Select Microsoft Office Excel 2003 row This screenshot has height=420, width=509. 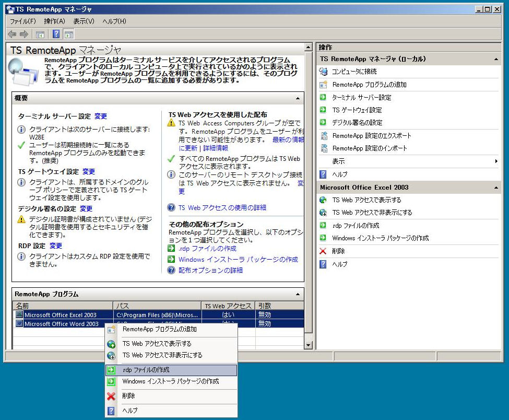(x=159, y=315)
